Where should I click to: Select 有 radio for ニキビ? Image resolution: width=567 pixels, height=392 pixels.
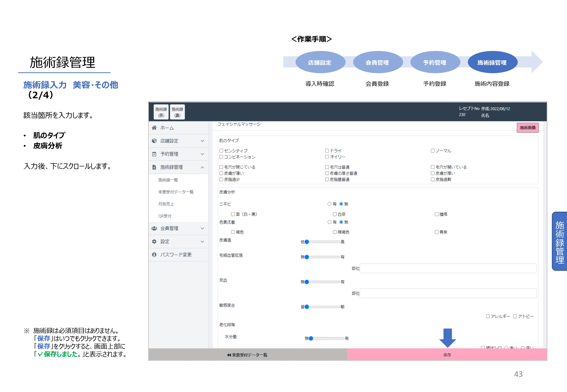pos(329,204)
